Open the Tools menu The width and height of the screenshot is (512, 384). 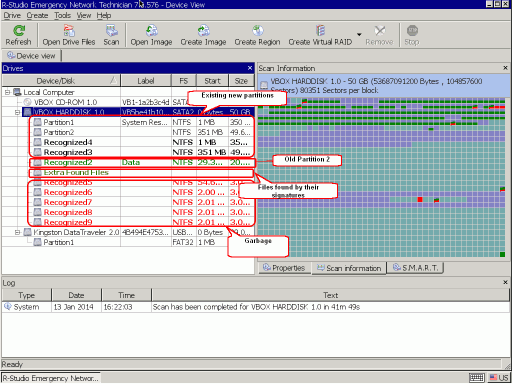[63, 15]
